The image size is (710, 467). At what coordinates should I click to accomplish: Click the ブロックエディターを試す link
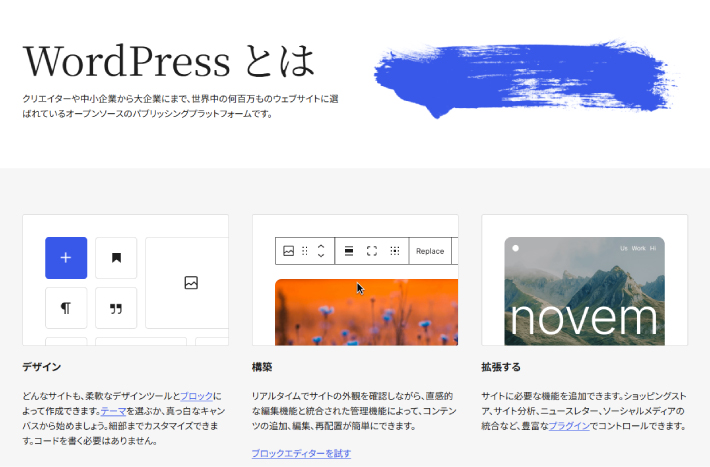(x=302, y=453)
